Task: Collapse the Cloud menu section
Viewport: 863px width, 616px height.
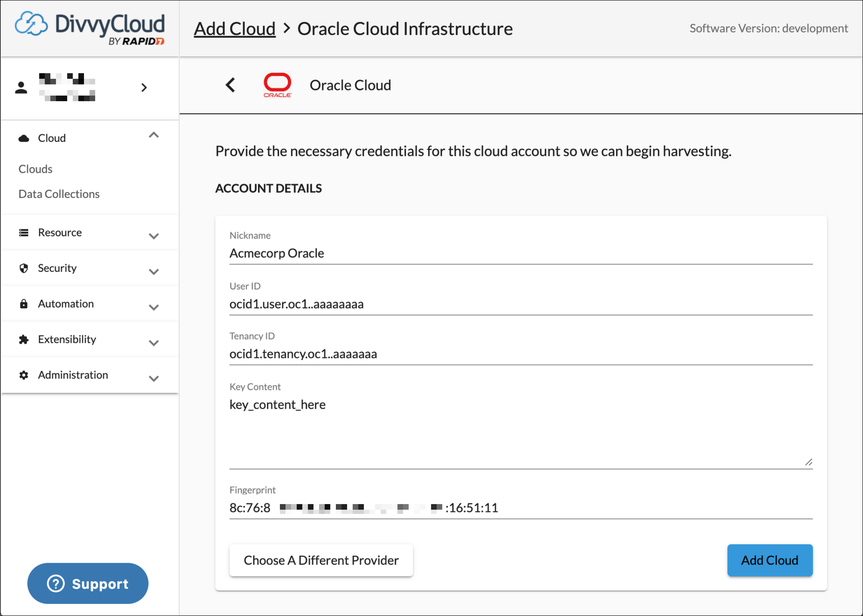Action: point(154,135)
